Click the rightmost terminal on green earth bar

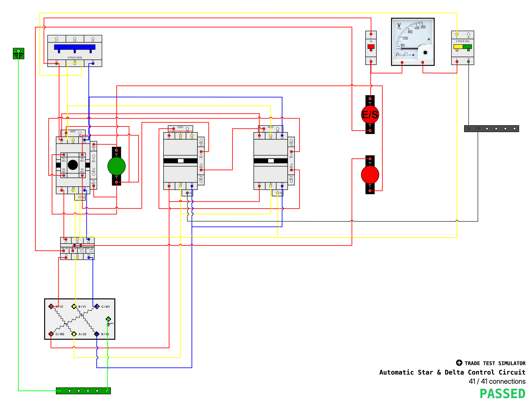[x=106, y=391]
